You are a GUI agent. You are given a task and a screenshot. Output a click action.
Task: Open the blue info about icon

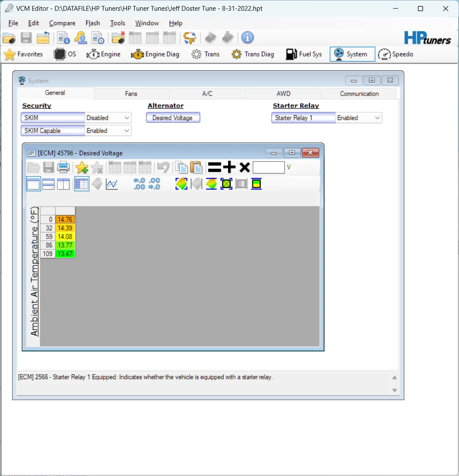pyautogui.click(x=247, y=38)
